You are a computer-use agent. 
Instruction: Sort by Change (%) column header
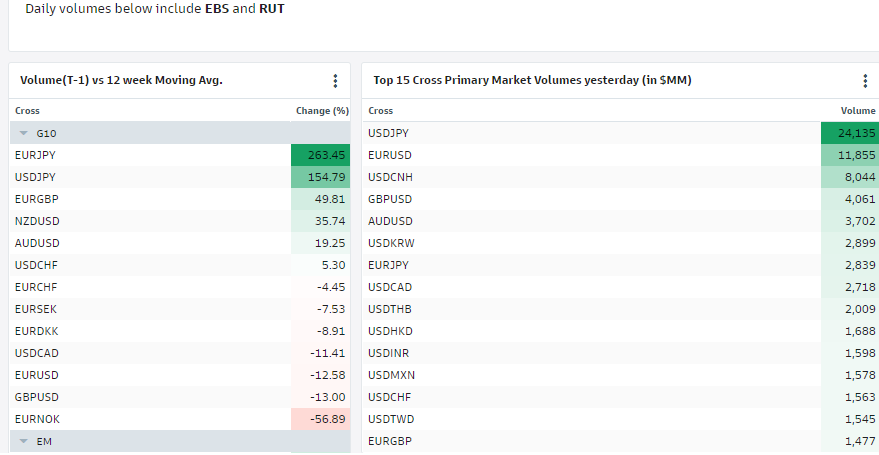coord(322,111)
